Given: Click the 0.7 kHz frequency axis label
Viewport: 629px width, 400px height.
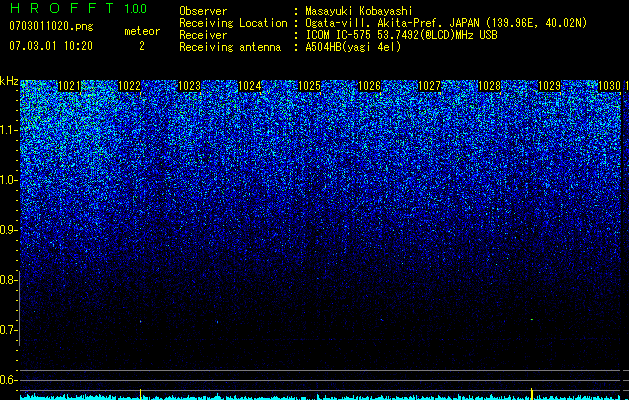Looking at the screenshot, I should 8,330.
